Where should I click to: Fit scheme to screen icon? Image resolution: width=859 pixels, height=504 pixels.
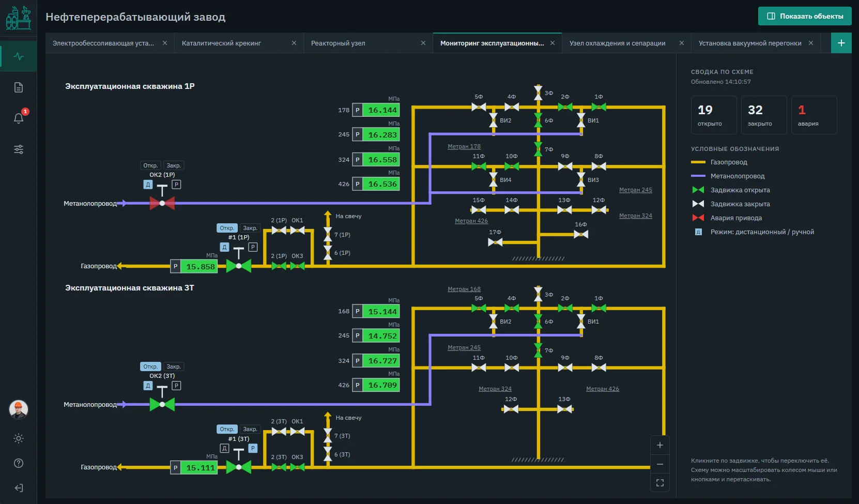tap(660, 483)
